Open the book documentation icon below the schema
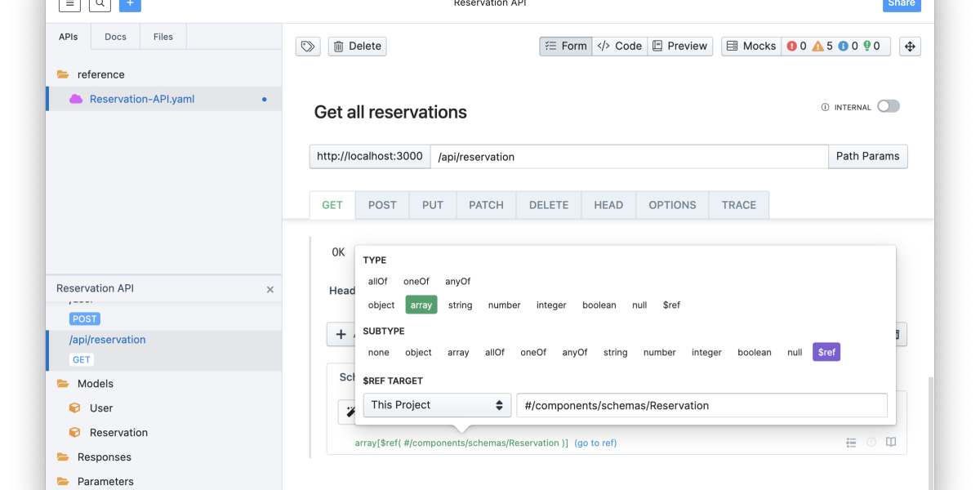980x490 pixels. [x=891, y=442]
